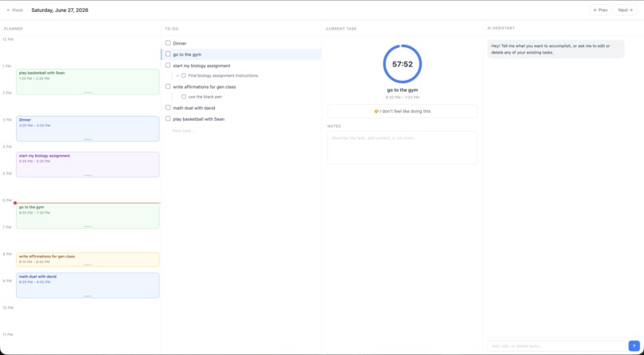Click the I don't feel like doing this button
Image resolution: width=644 pixels, height=355 pixels.
coord(402,111)
